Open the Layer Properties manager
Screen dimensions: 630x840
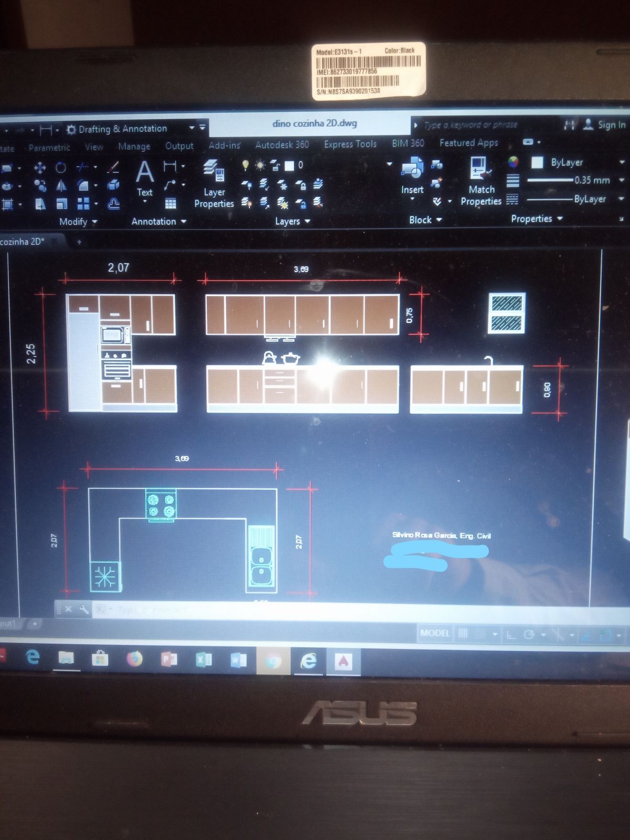tap(214, 184)
